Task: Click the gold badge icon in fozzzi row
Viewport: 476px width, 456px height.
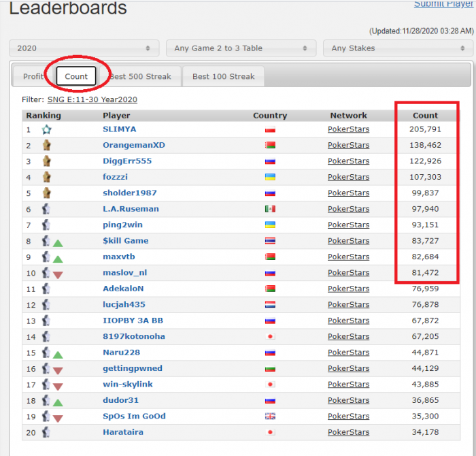Action: 46,177
